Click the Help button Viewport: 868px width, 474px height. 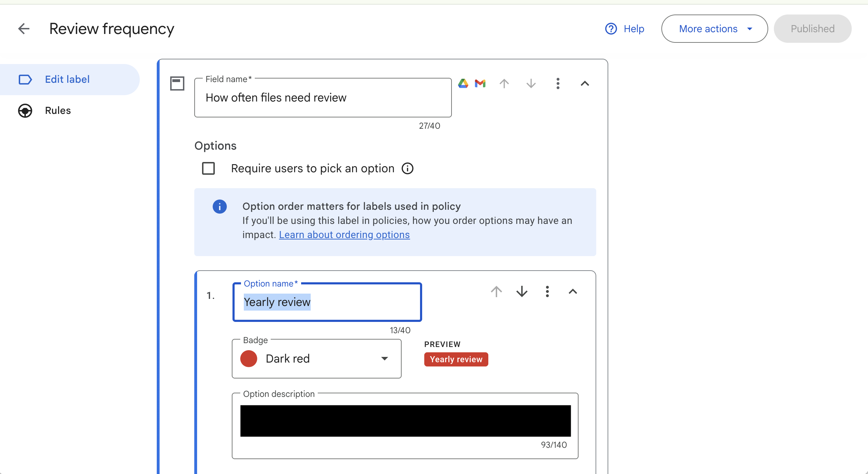[x=625, y=29]
